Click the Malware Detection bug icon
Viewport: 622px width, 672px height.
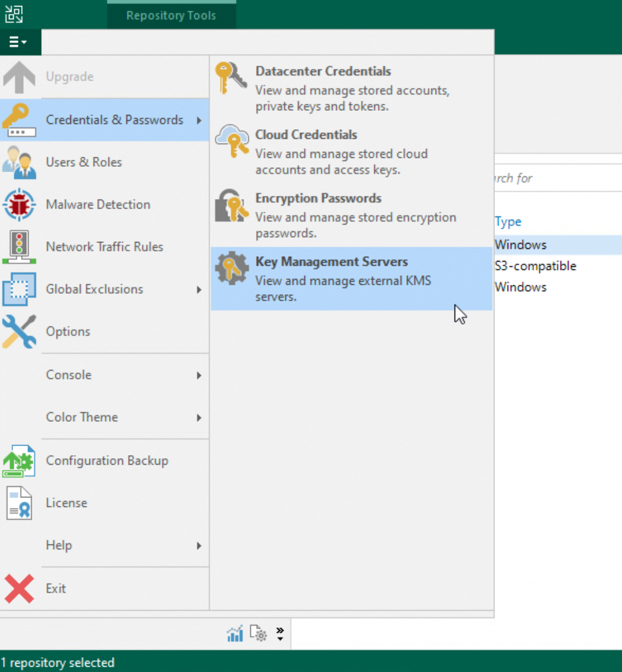click(20, 204)
